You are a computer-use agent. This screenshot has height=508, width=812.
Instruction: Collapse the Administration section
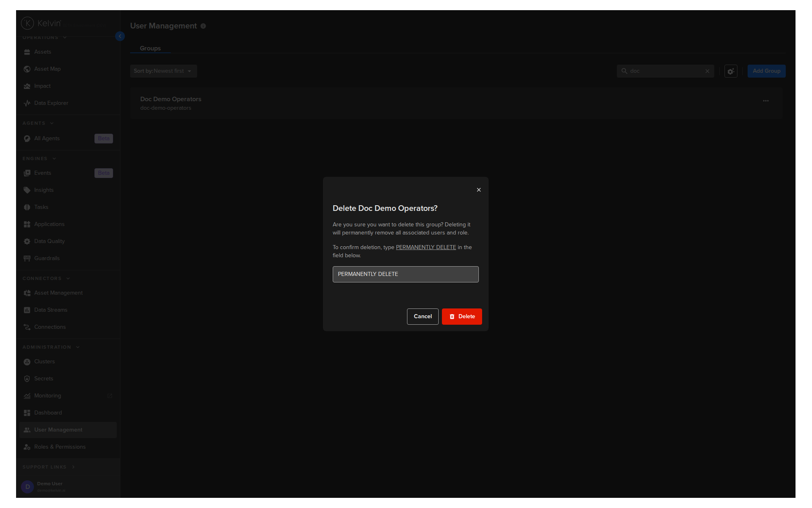point(51,347)
